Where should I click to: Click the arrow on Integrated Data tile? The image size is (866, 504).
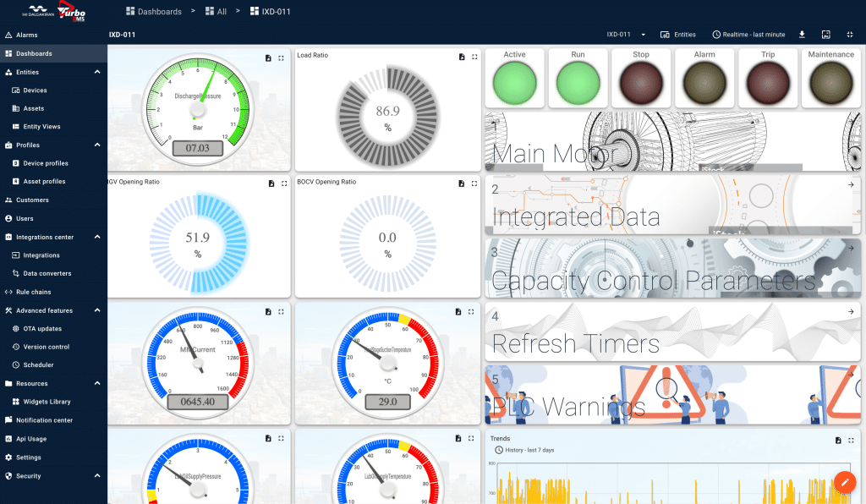(851, 185)
